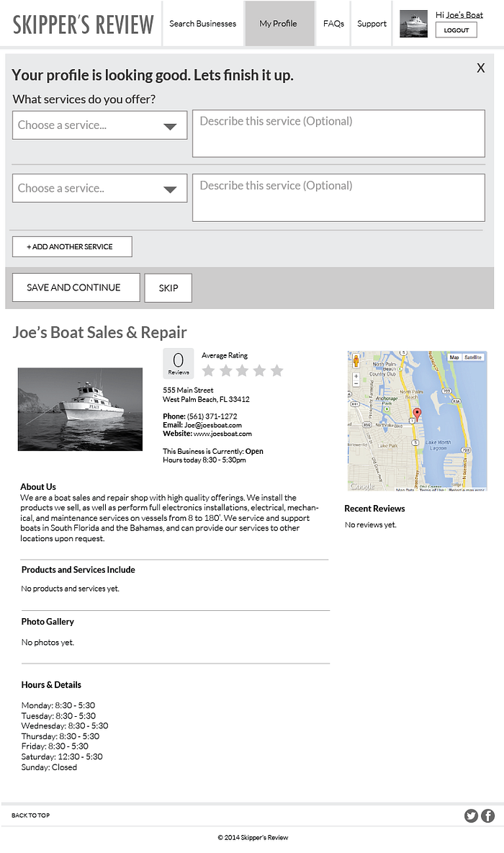Open the Search Businesses tab
504x853 pixels.
[203, 24]
